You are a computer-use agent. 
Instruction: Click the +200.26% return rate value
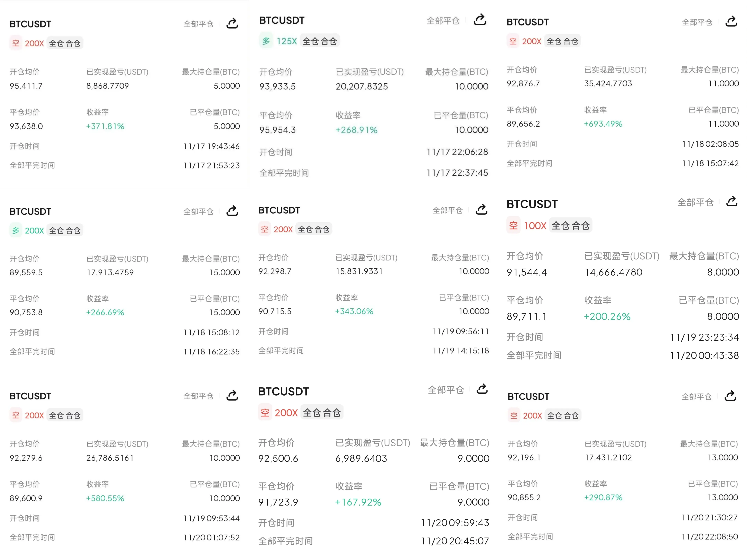pos(607,317)
